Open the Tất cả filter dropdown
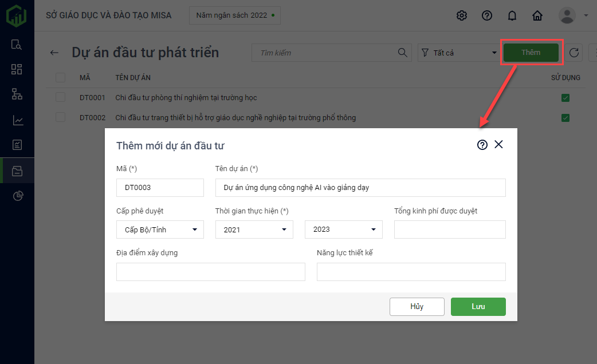Screen dimensions: 597x364 click(458, 53)
